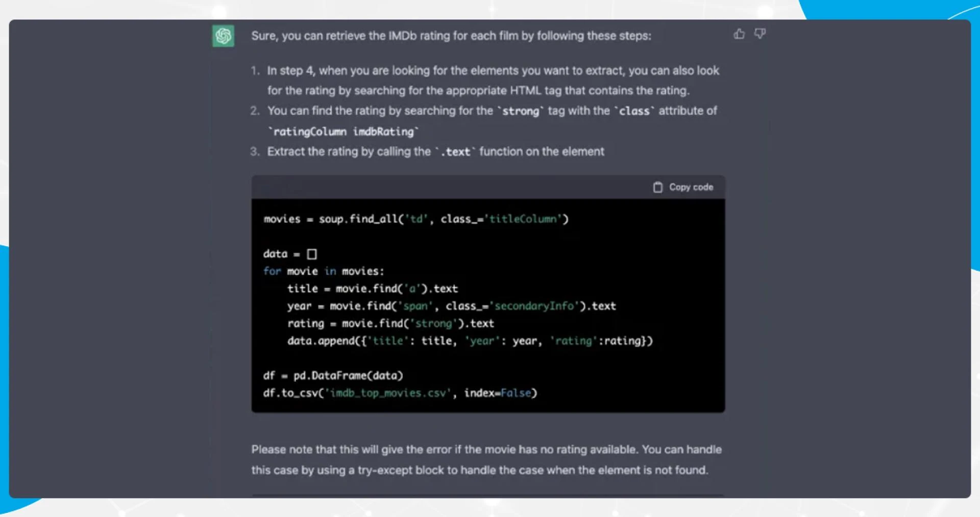Click the Copy code button label
Viewport: 980px width, 517px height.
pyautogui.click(x=691, y=187)
